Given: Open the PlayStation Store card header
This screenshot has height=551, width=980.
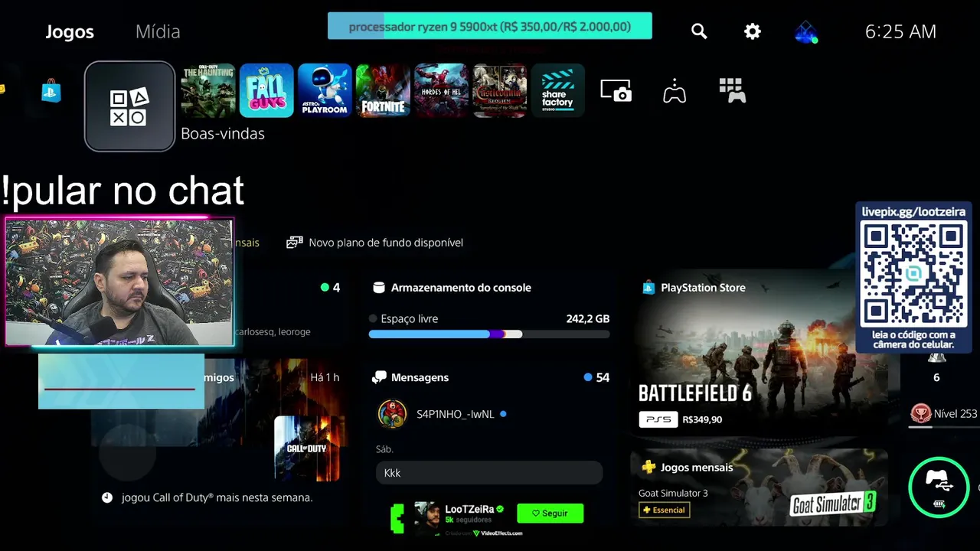Looking at the screenshot, I should (694, 288).
